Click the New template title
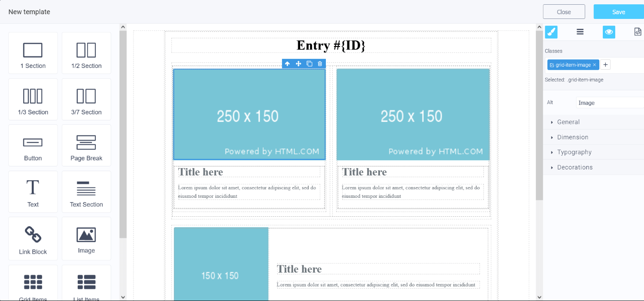644x301 pixels. point(29,12)
